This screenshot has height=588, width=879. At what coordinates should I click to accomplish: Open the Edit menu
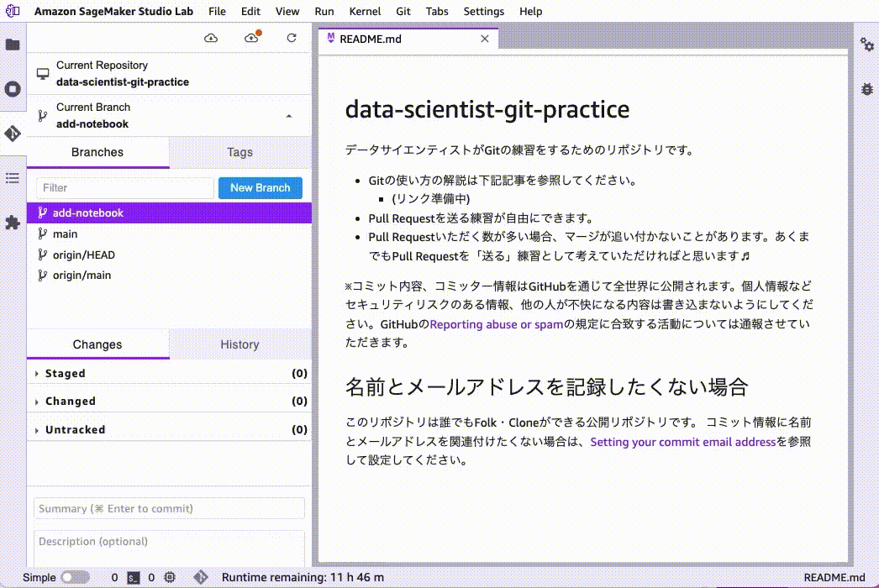pos(250,11)
